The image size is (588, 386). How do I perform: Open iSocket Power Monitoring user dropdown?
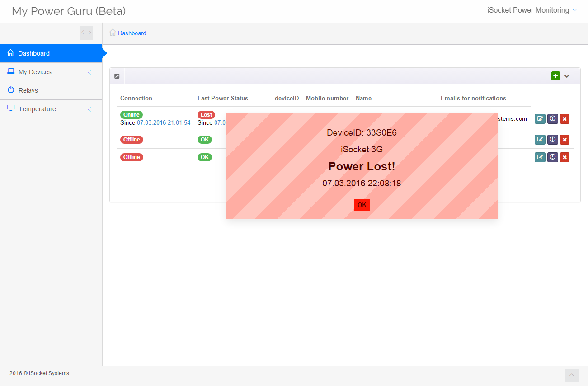[532, 10]
